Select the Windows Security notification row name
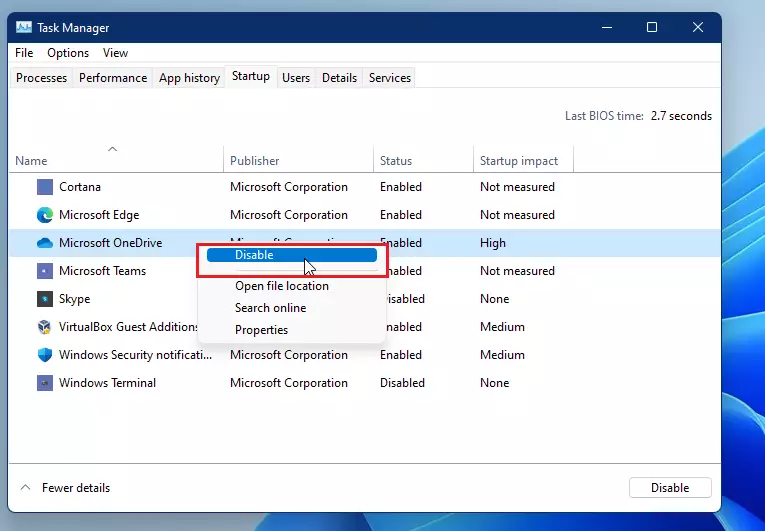This screenshot has height=531, width=765. [x=136, y=355]
